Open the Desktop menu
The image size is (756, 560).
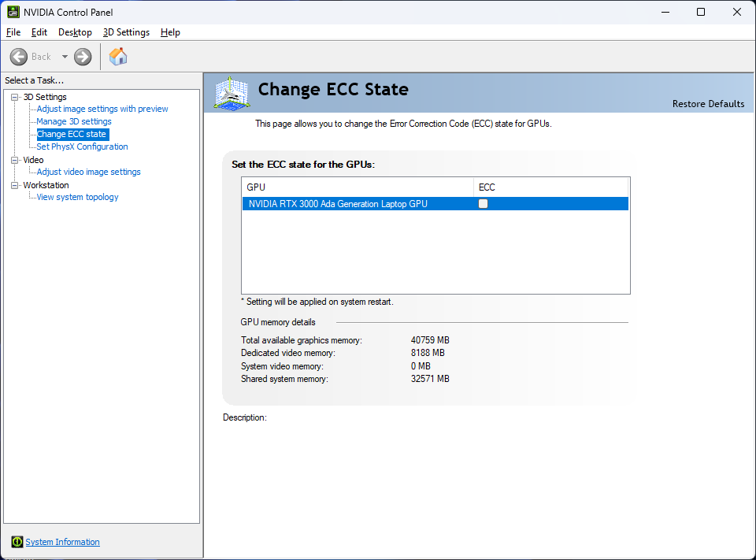coord(75,32)
